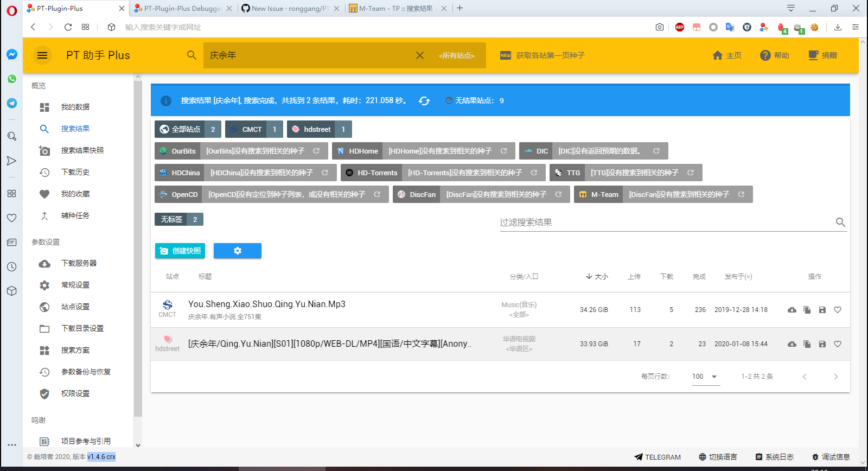The width and height of the screenshot is (868, 471).
Task: Copy link for You.Sheng.Xiao.Shuo torrent
Action: [807, 310]
